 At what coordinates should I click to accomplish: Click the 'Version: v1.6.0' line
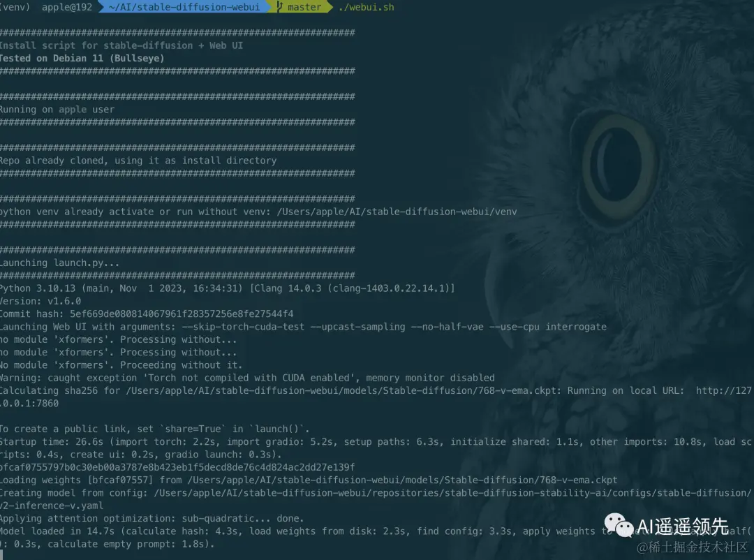(x=40, y=301)
